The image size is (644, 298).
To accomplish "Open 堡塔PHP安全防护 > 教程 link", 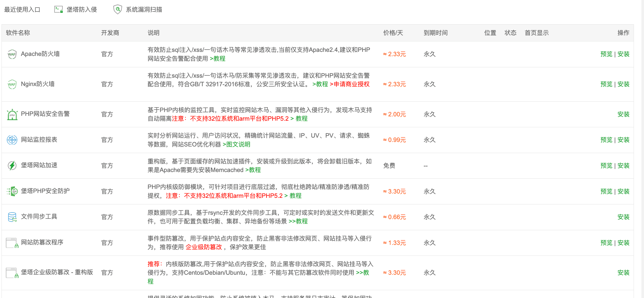I will (293, 196).
